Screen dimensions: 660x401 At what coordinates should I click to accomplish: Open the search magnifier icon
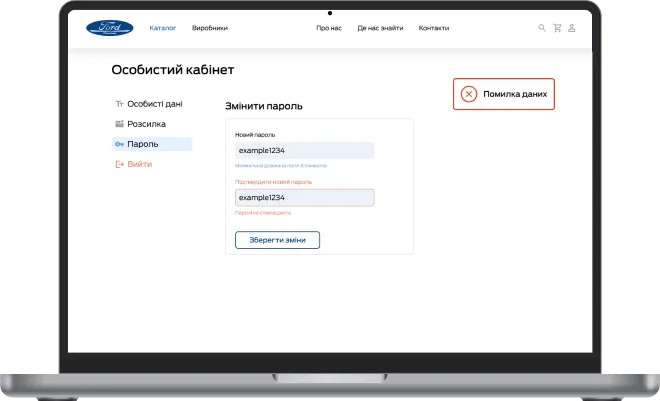click(x=542, y=28)
